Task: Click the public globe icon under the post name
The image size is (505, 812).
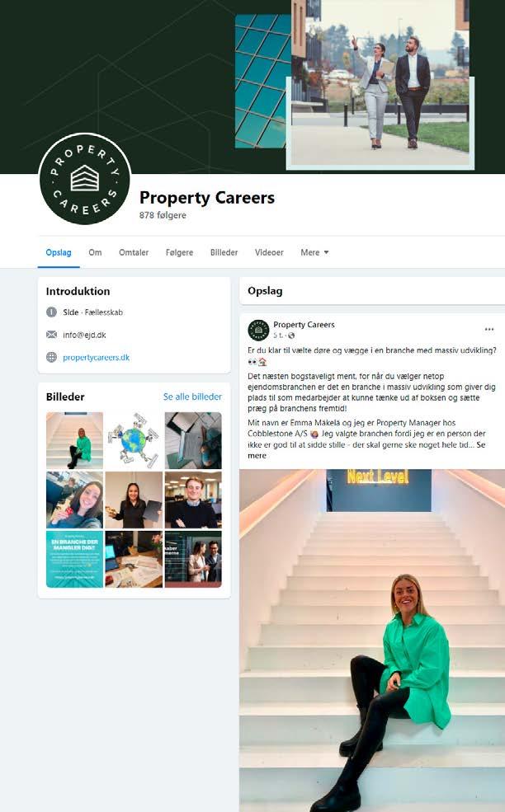Action: click(x=291, y=336)
